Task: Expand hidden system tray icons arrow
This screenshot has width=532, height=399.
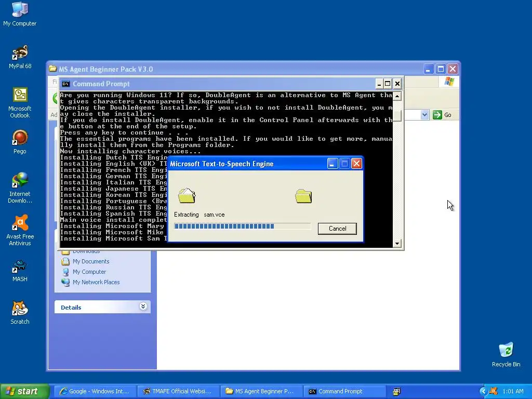Action: pos(483,391)
